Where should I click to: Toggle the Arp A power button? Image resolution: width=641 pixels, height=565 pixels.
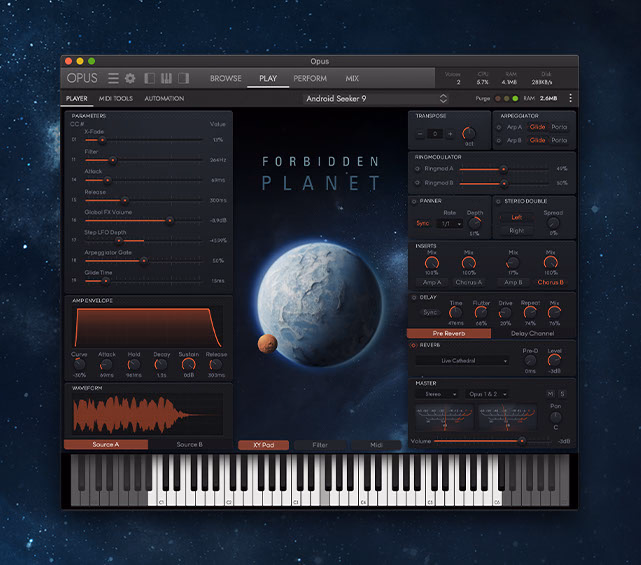click(499, 127)
